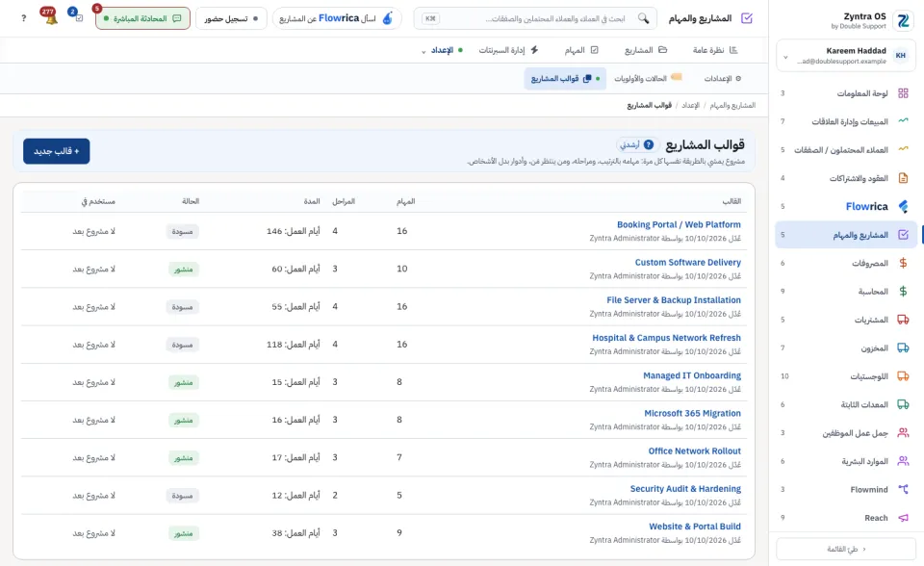Click الإعداد breadcrumb link

coord(691,105)
